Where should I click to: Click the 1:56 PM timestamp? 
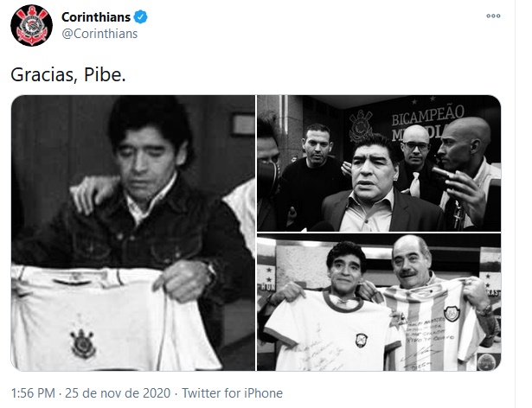pos(33,393)
